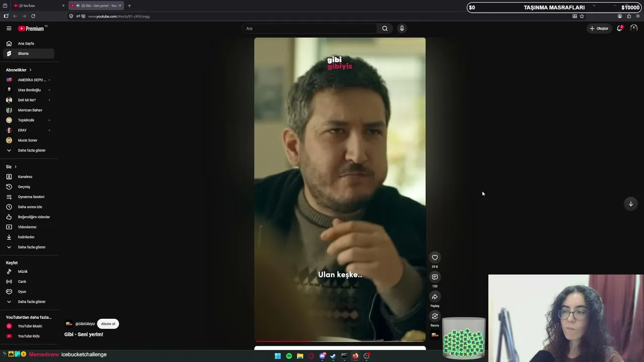This screenshot has width=644, height=362.
Task: Open Mevtcan Bahav subscription channel
Action: (28, 110)
